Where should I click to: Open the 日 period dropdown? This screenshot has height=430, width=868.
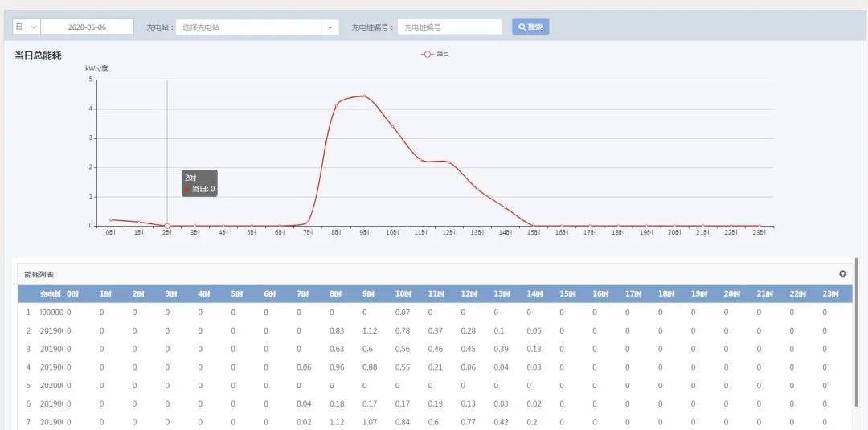[26, 27]
